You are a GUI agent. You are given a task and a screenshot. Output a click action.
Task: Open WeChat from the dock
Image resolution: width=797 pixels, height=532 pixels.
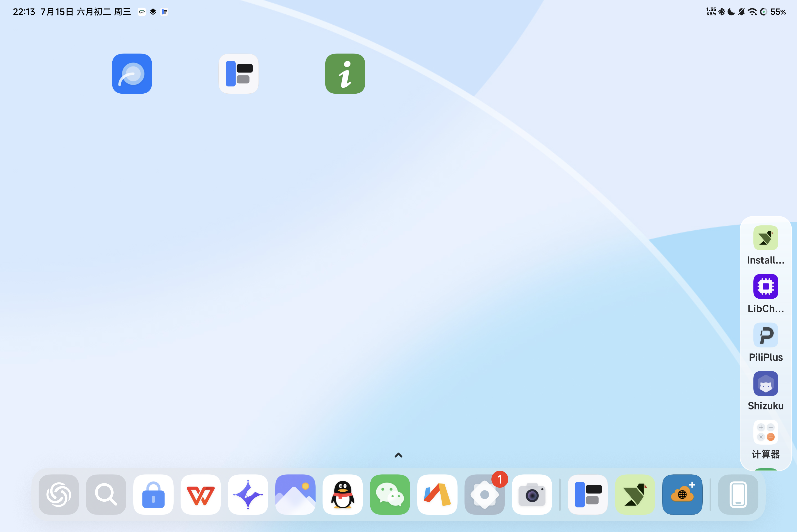tap(390, 494)
